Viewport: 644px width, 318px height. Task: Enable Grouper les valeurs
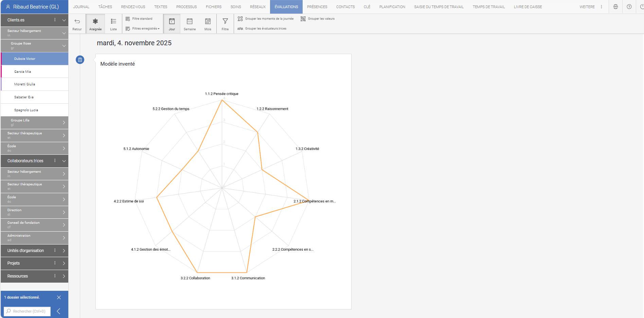317,19
